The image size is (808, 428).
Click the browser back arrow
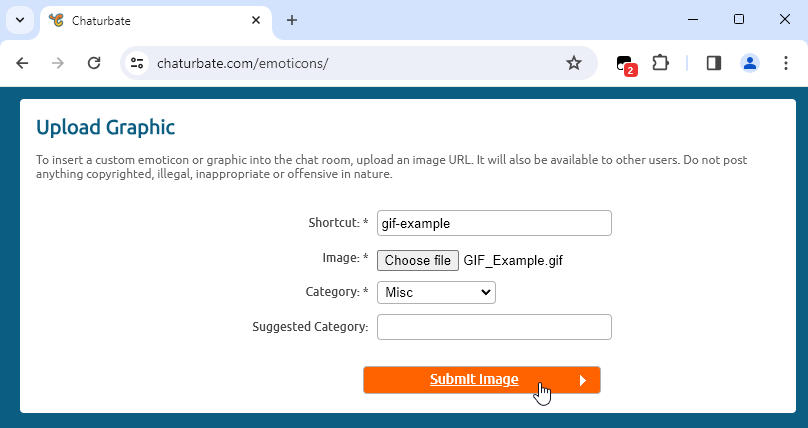(x=23, y=63)
